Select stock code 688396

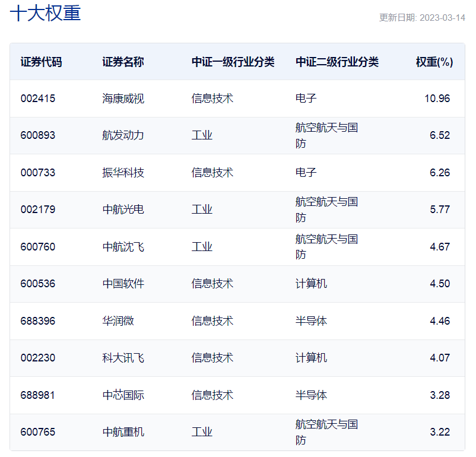tap(38, 320)
